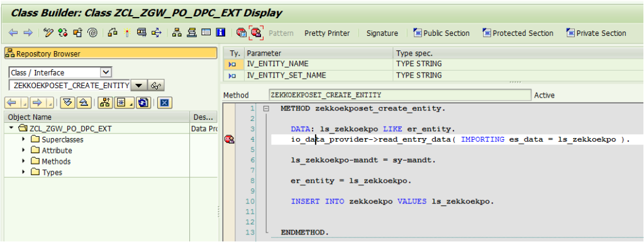
Task: Open the object name history dropdown arrow
Action: 139,85
